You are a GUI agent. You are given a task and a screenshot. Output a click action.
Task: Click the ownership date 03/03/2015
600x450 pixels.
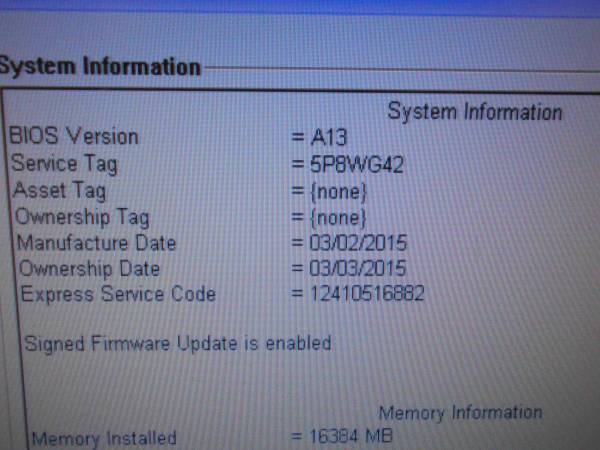(356, 269)
